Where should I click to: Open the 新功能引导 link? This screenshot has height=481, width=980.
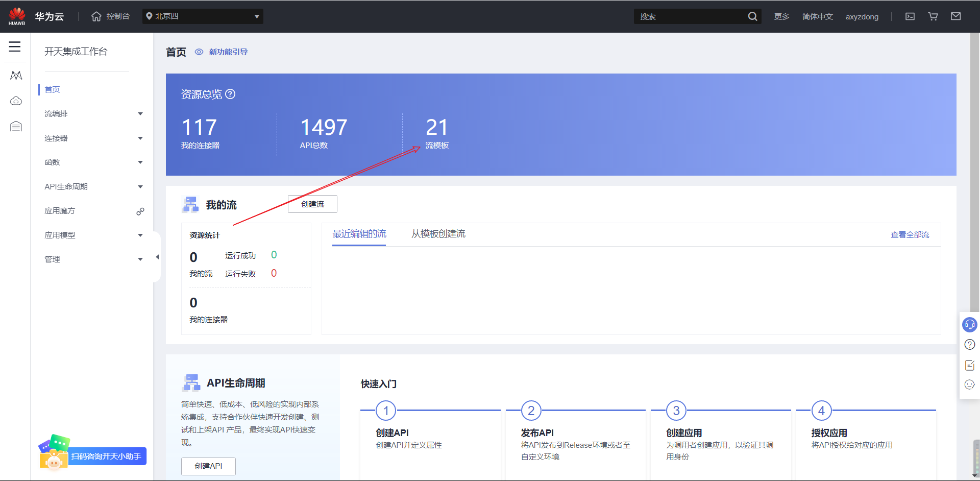point(228,52)
